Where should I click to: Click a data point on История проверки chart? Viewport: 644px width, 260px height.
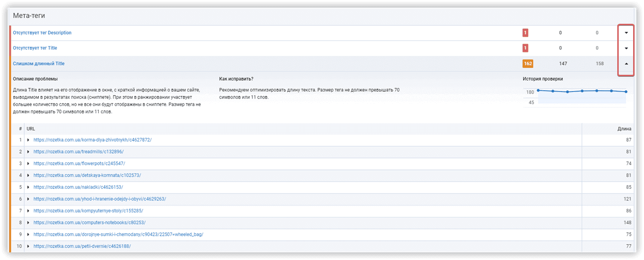coord(583,91)
